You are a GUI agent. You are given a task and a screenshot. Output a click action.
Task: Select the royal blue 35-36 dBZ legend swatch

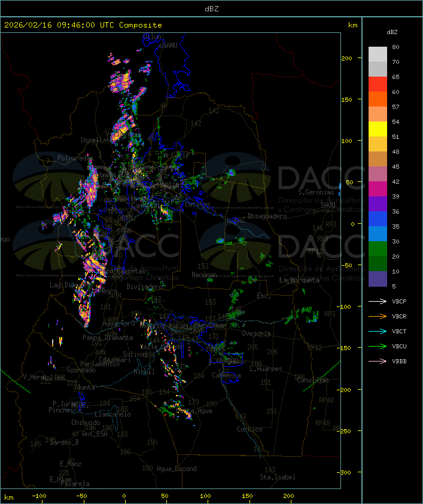pos(378,219)
